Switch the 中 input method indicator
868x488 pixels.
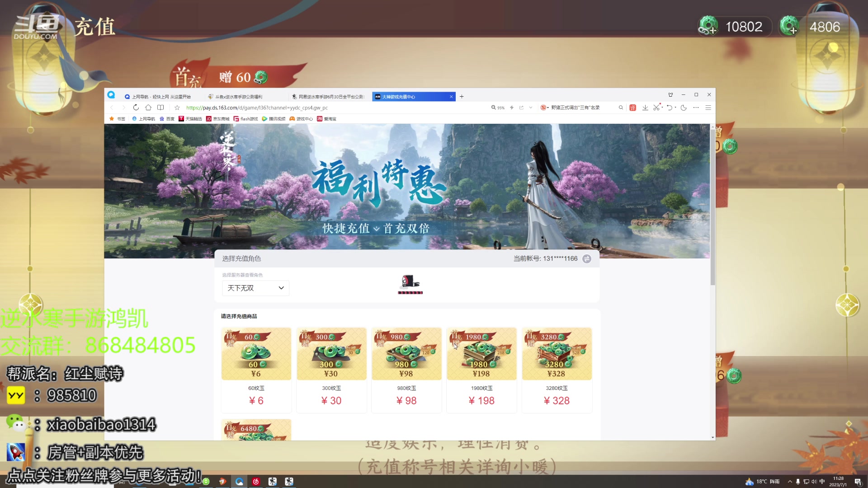point(822,482)
